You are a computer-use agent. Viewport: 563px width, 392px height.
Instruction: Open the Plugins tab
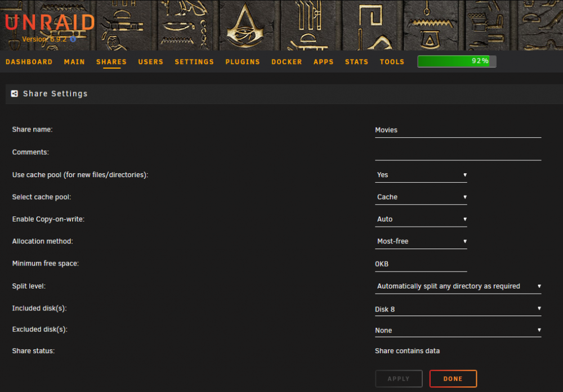coord(243,62)
